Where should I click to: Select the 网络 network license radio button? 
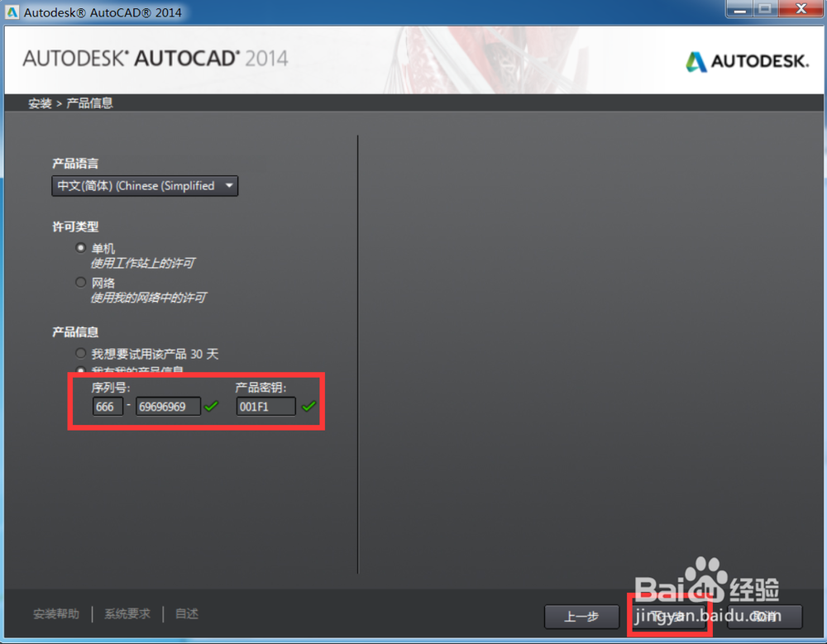pos(80,282)
